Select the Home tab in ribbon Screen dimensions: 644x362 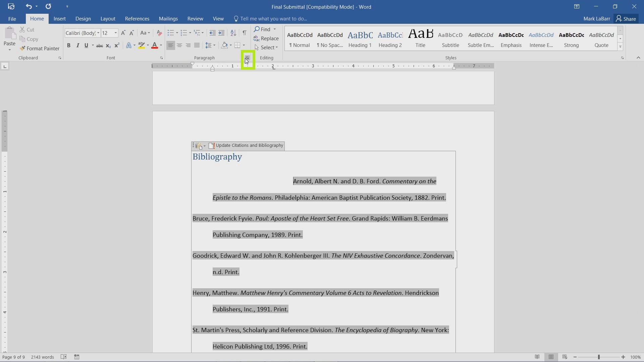tap(36, 18)
